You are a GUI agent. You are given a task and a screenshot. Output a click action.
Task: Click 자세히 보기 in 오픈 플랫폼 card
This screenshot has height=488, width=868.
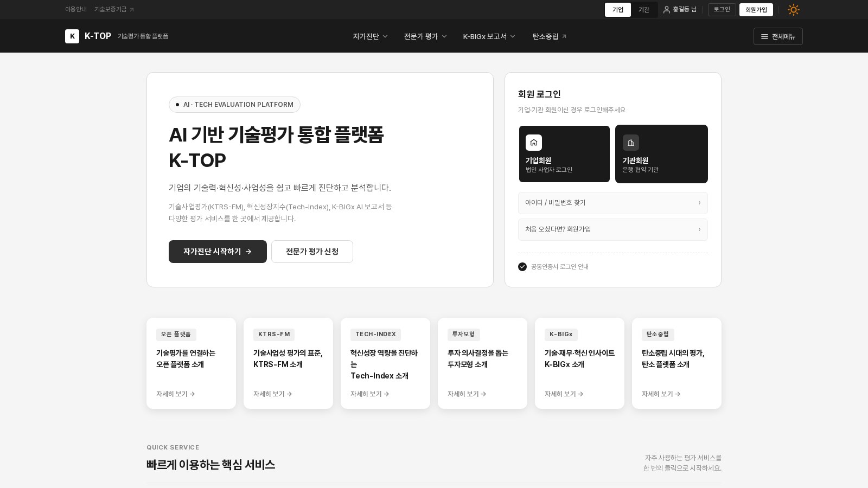pyautogui.click(x=176, y=394)
